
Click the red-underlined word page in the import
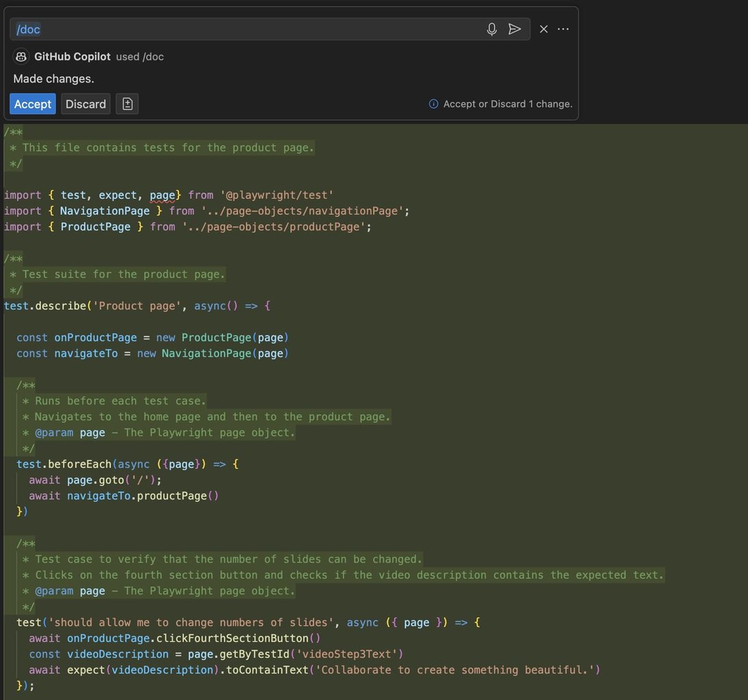[163, 195]
